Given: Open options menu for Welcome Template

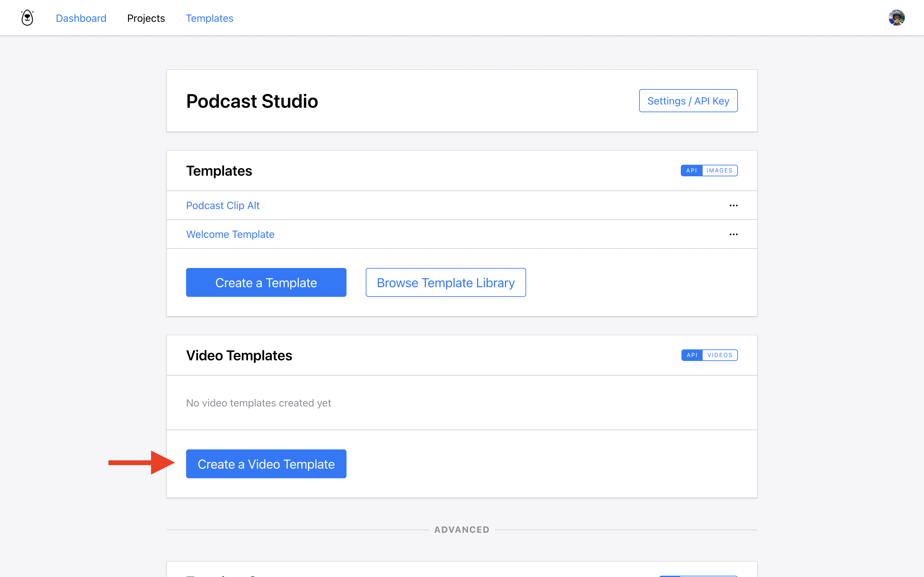Looking at the screenshot, I should 733,234.
